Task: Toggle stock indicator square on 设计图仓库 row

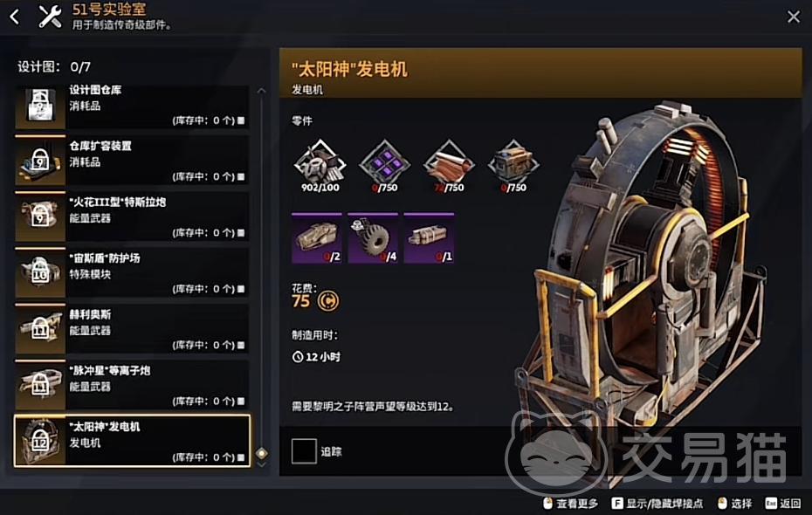Action: (x=241, y=120)
